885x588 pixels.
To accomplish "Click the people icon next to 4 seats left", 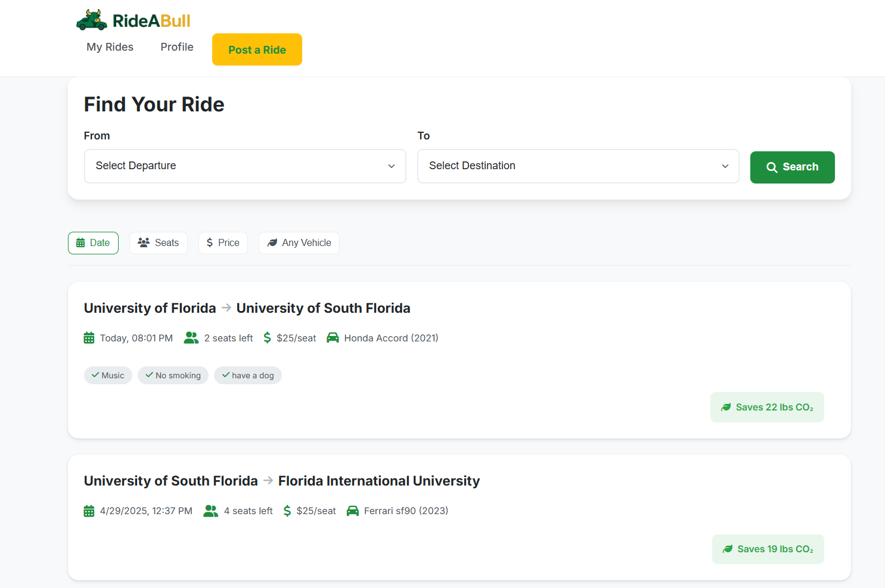I will coord(211,511).
